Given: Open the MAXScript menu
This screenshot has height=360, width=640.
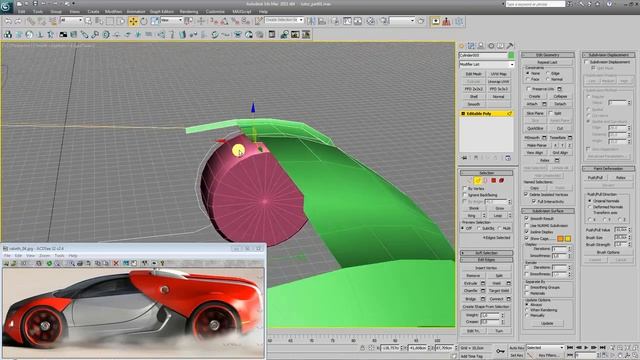Looking at the screenshot, I should (242, 12).
